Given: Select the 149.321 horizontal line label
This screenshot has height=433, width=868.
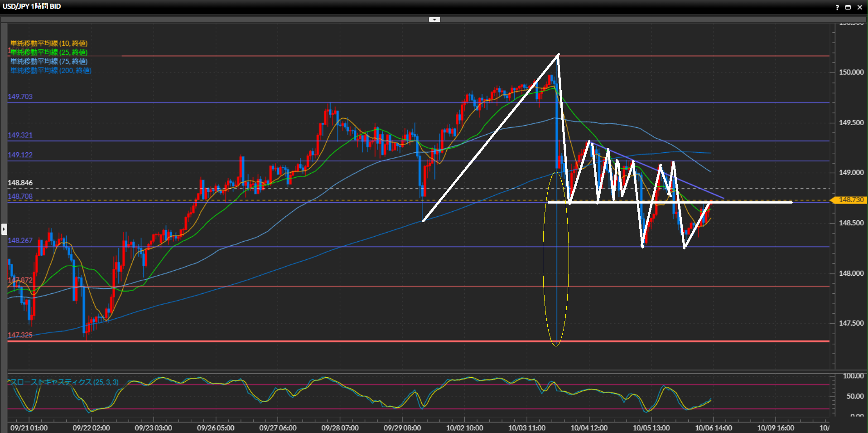Looking at the screenshot, I should point(20,135).
